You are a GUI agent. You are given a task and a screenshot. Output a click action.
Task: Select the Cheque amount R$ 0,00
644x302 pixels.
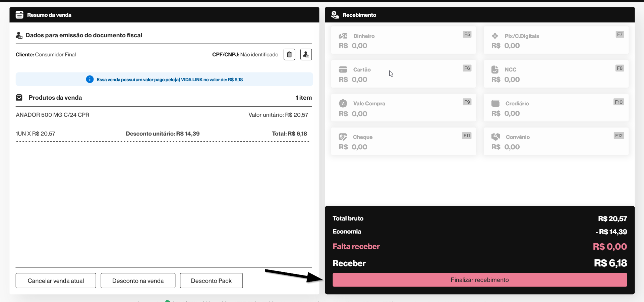[x=353, y=147]
